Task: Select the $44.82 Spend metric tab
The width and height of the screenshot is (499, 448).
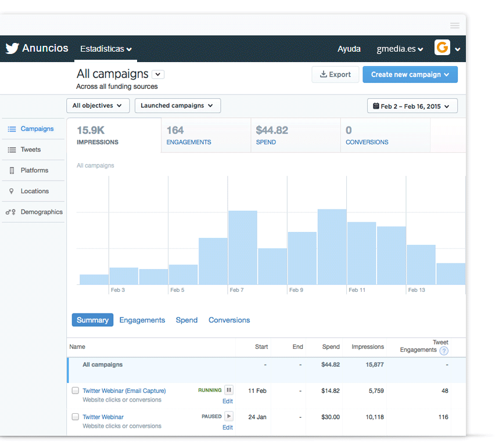Action: [296, 135]
